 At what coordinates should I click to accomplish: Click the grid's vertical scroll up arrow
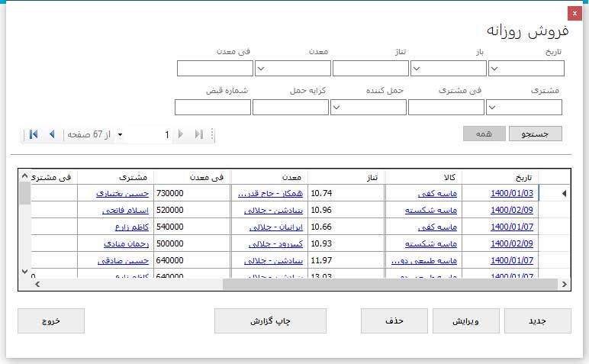pos(24,176)
